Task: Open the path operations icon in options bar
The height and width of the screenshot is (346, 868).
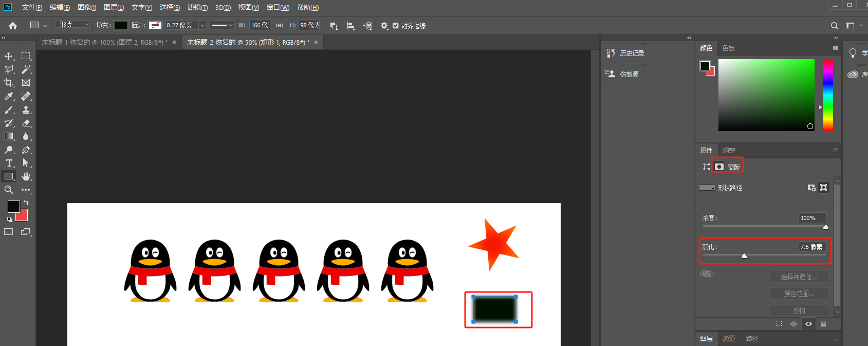Action: point(334,26)
